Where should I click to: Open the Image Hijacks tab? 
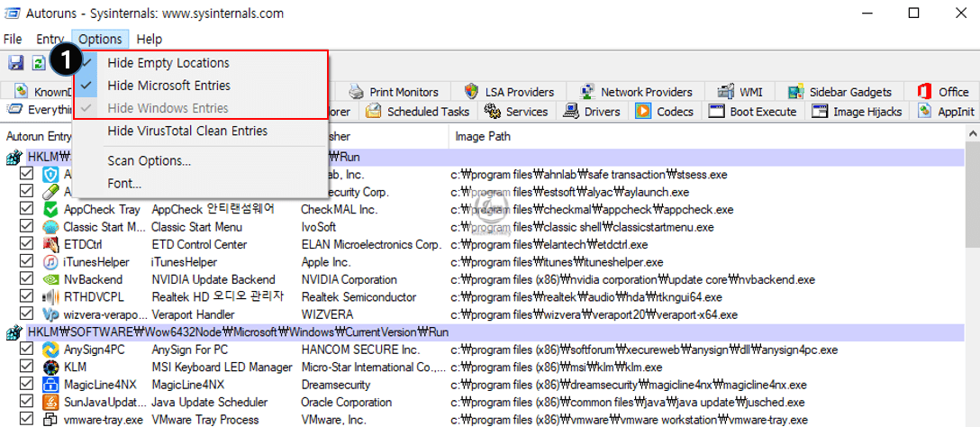coord(858,112)
